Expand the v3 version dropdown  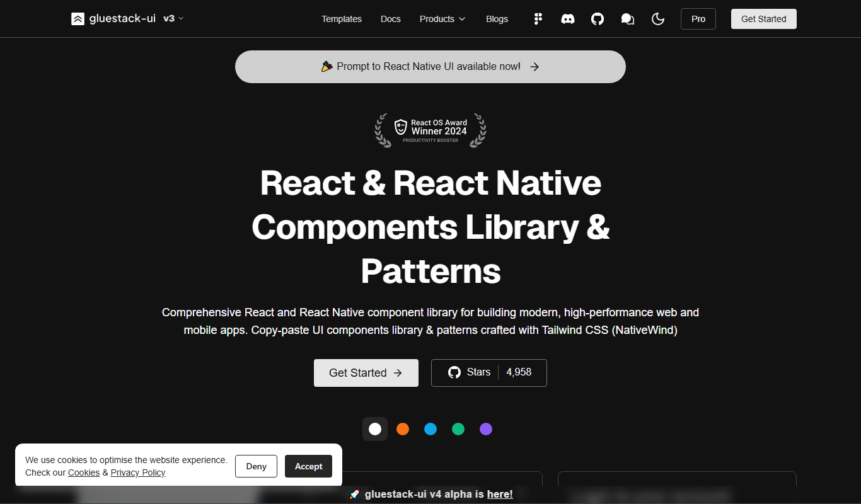(x=173, y=18)
